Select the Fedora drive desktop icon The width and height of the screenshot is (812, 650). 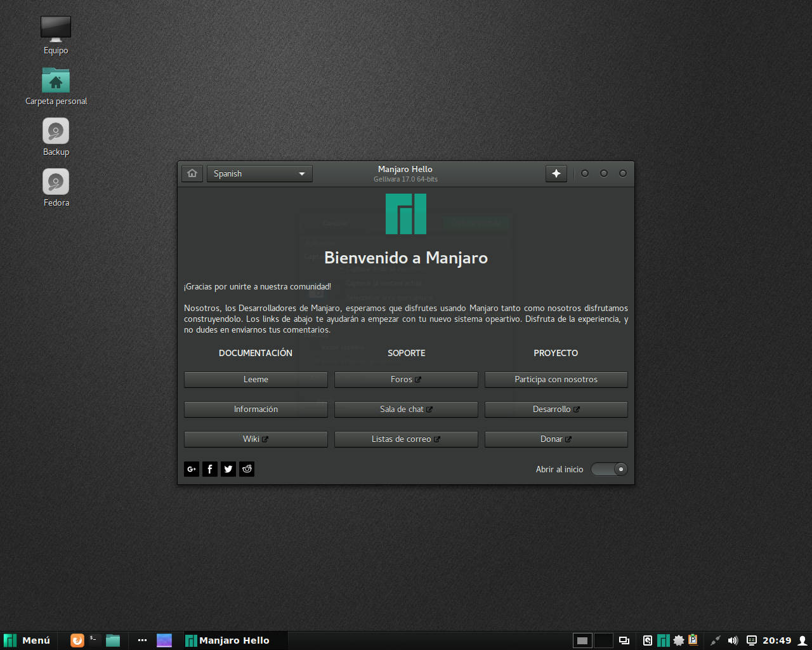pos(56,188)
